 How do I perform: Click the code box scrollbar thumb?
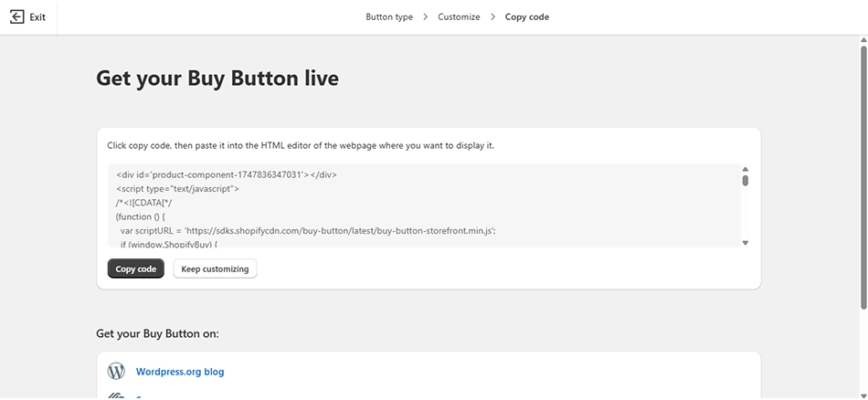click(745, 180)
